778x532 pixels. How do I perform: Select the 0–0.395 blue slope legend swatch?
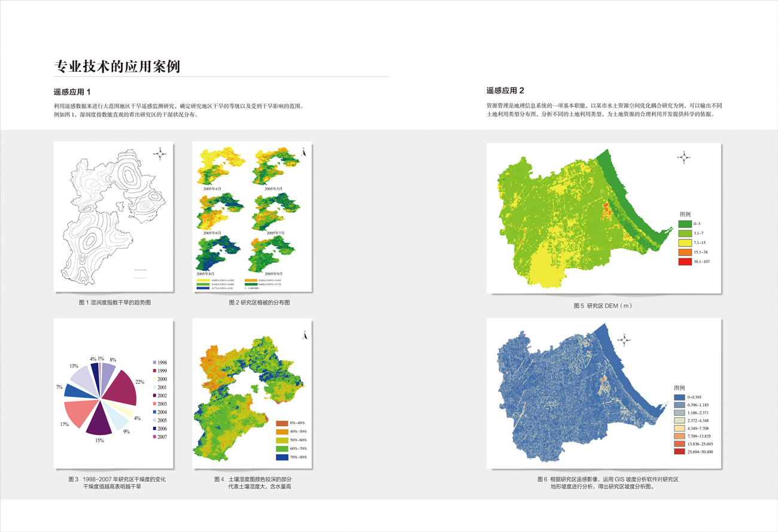679,397
